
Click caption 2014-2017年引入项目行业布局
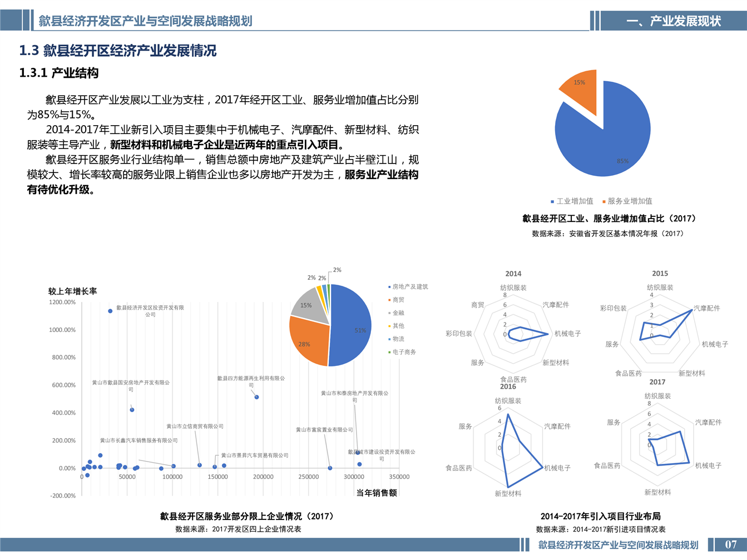(601, 517)
